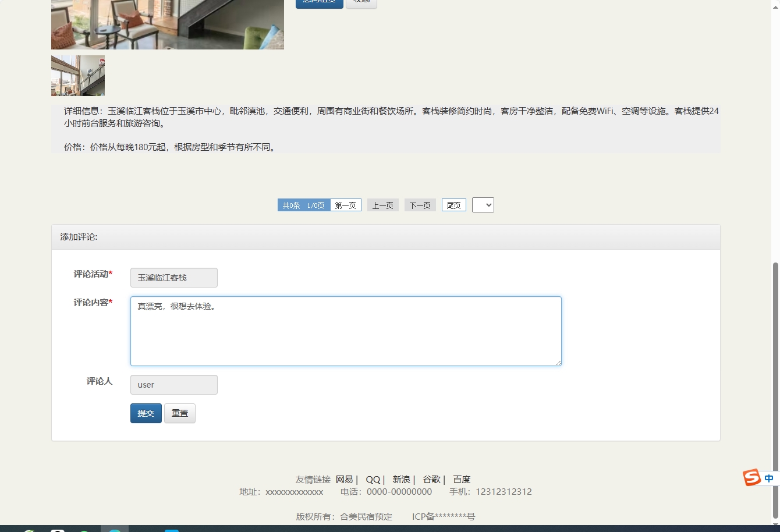Open the 百度 friend link in the footer

461,479
